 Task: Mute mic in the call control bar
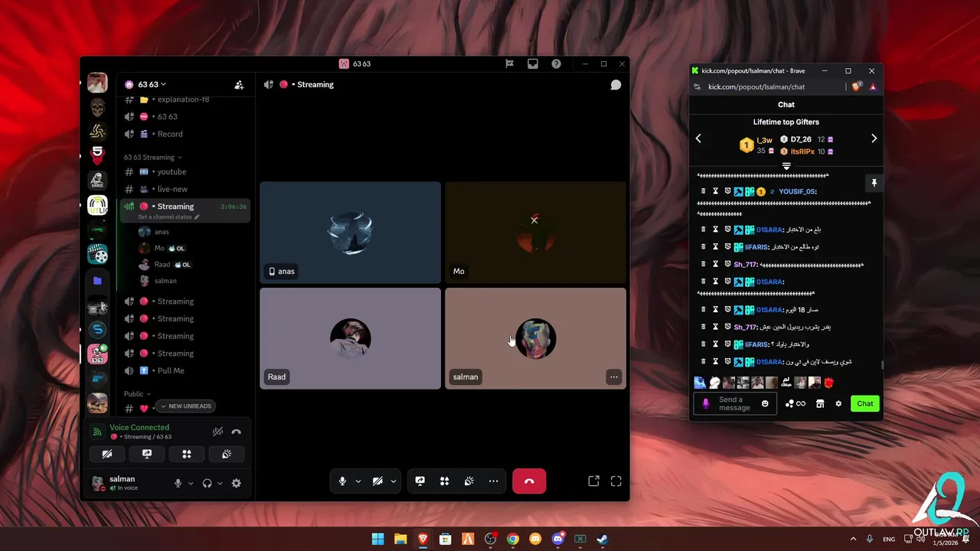point(342,481)
